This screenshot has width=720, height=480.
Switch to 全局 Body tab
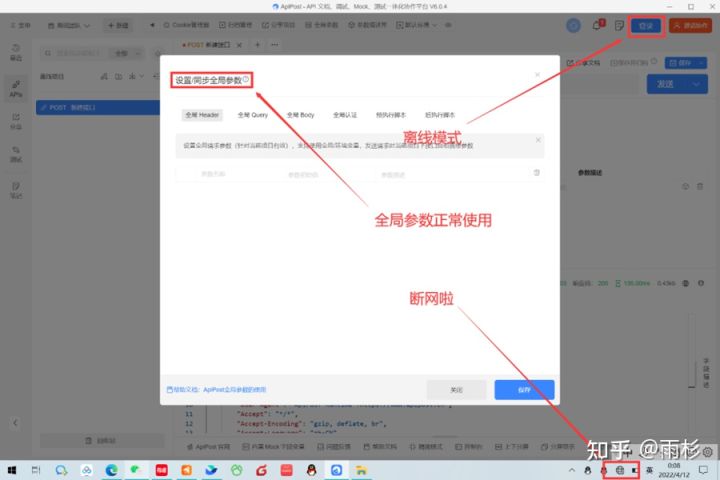tap(300, 115)
